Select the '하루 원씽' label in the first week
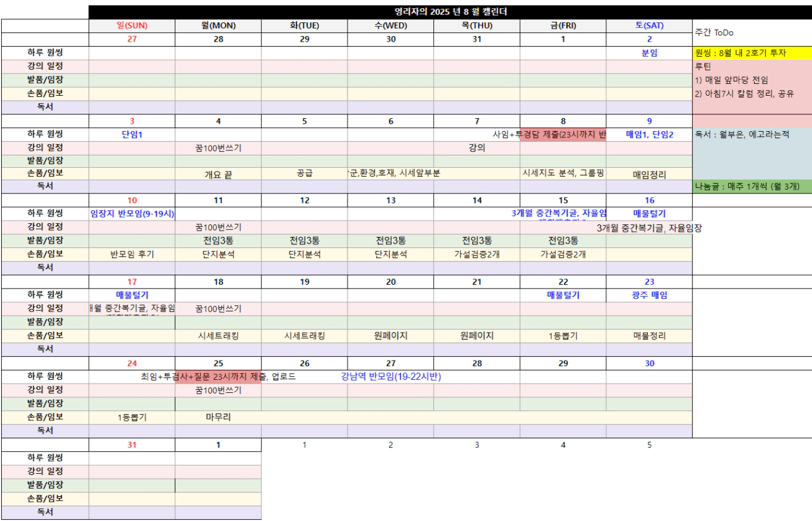 click(45, 53)
